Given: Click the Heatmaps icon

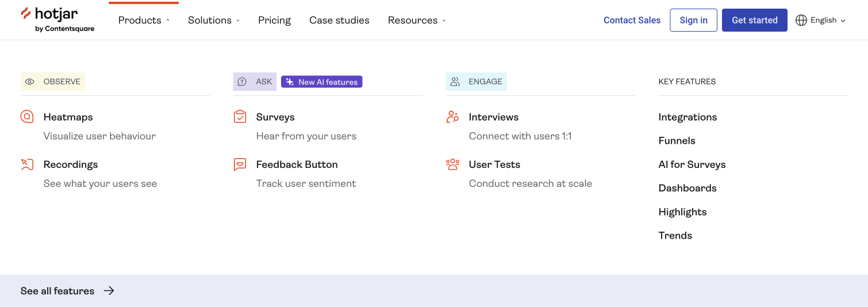Looking at the screenshot, I should coord(27,117).
